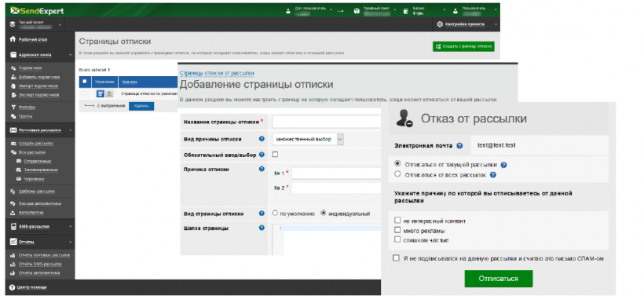
Task: Select the индивидуальный radio button
Action: (324, 213)
